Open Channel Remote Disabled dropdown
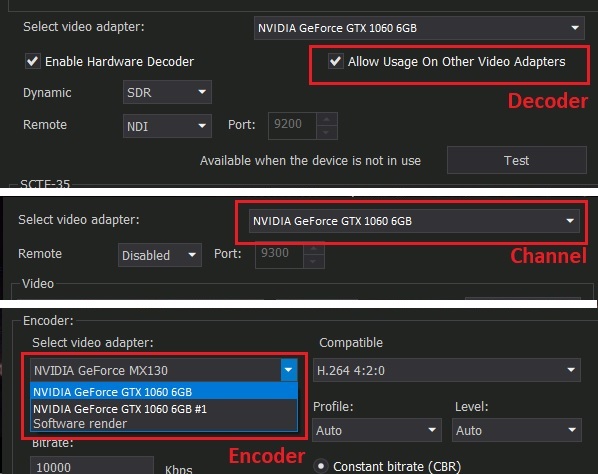Viewport: 598px width, 474px height. coord(159,255)
